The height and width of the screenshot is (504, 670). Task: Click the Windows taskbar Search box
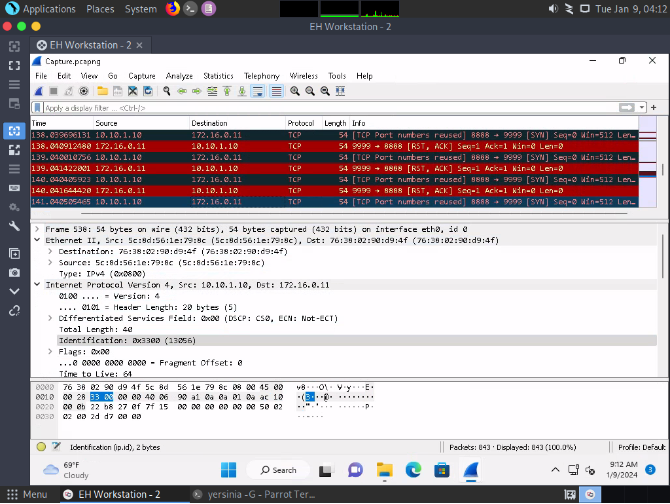(x=278, y=470)
